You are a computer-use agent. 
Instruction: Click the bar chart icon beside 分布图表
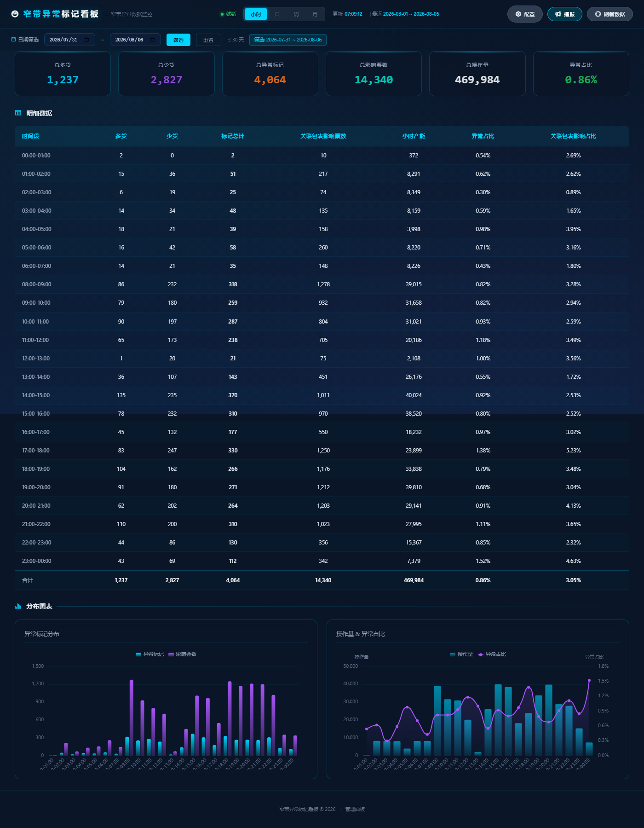click(x=18, y=606)
